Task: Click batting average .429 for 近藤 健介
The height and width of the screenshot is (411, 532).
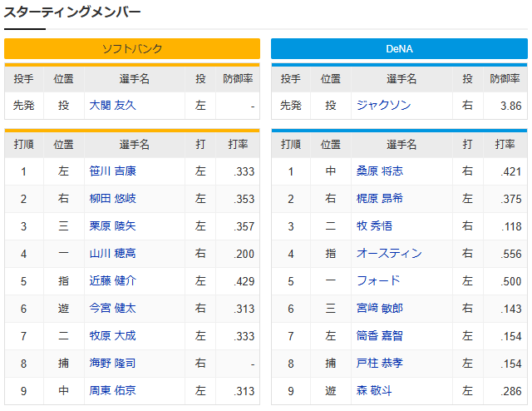Action: click(x=244, y=281)
